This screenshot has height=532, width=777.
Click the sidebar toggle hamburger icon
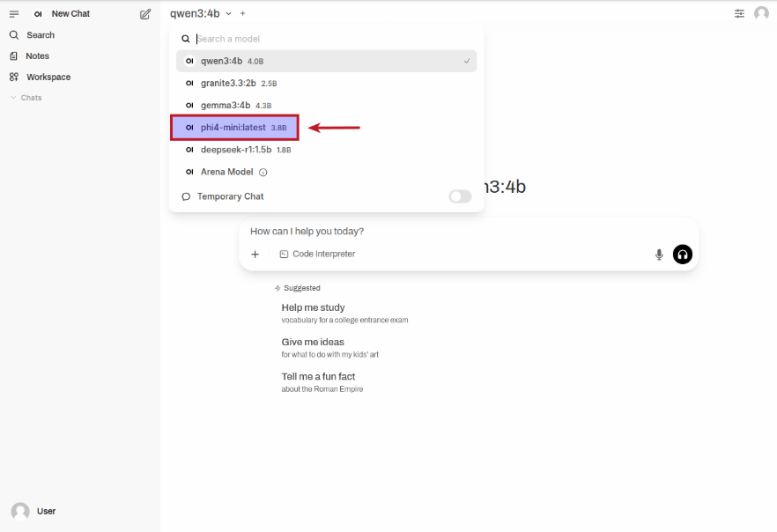point(14,14)
